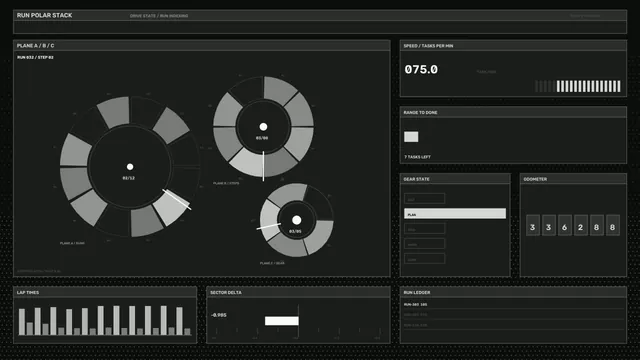Select the RUN LEDGER panel header

point(513,292)
